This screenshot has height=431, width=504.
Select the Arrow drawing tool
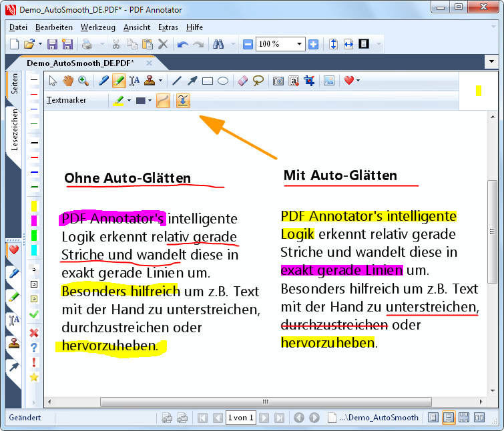coord(192,81)
